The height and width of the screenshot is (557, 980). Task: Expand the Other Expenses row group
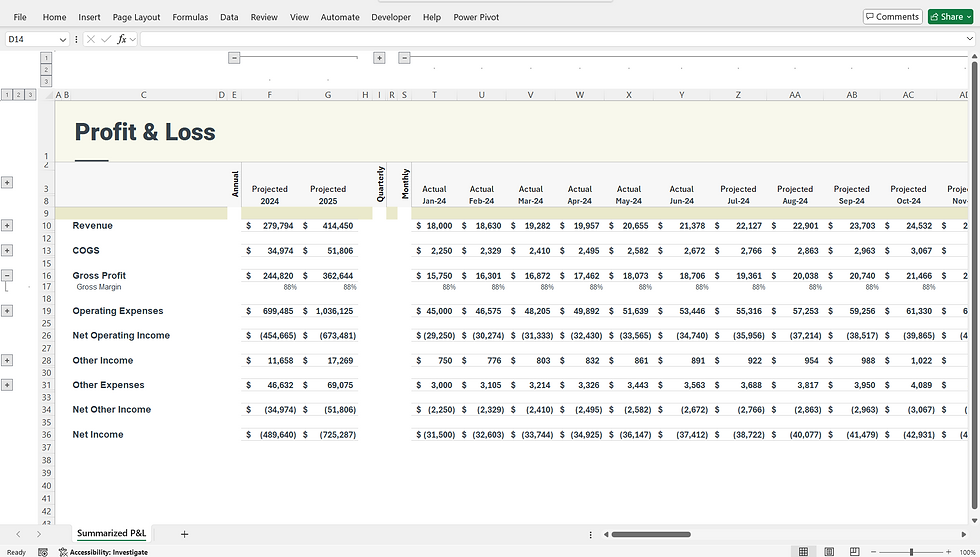tap(7, 385)
